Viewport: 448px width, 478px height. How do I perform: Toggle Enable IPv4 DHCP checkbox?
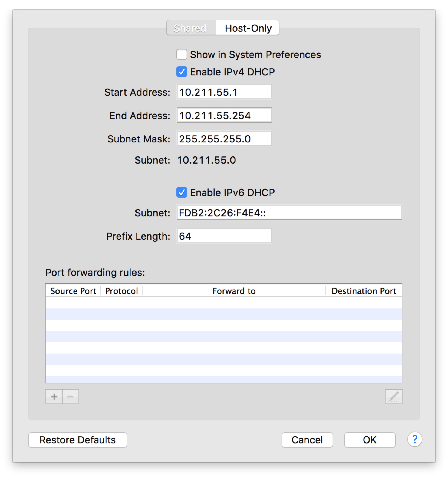click(x=182, y=72)
